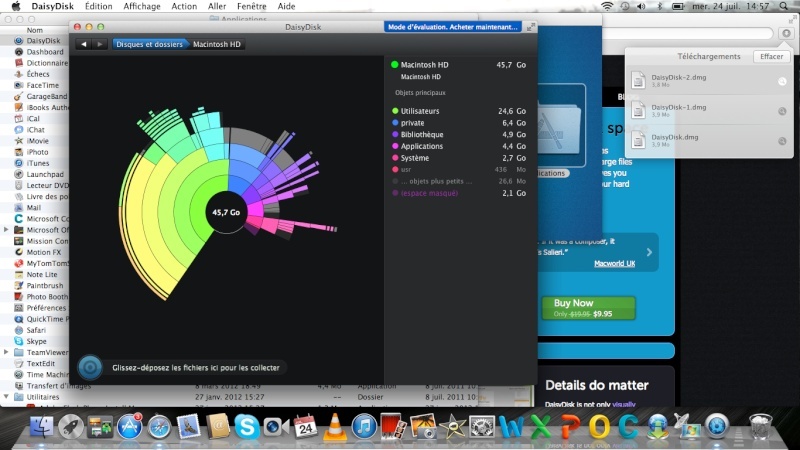
Task: Click the evaluation mode Acheter maintenant banner
Action: click(x=453, y=27)
